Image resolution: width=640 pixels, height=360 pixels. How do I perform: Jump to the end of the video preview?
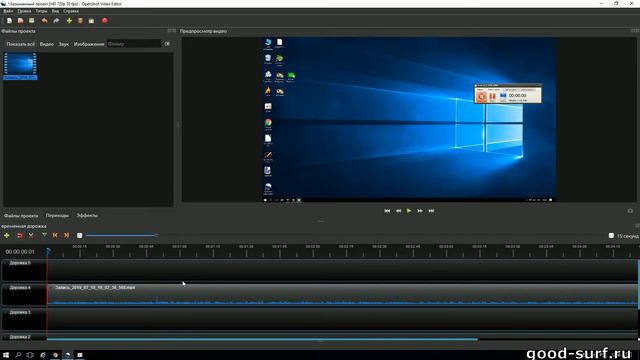pos(431,211)
